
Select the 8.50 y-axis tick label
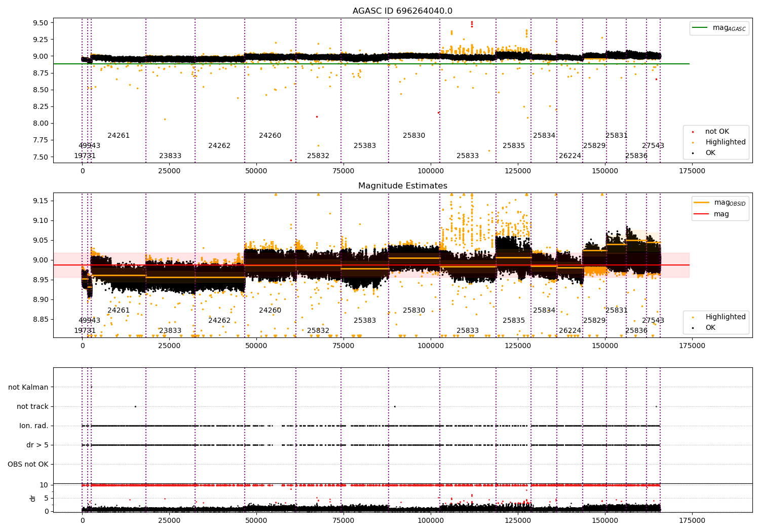(x=41, y=90)
